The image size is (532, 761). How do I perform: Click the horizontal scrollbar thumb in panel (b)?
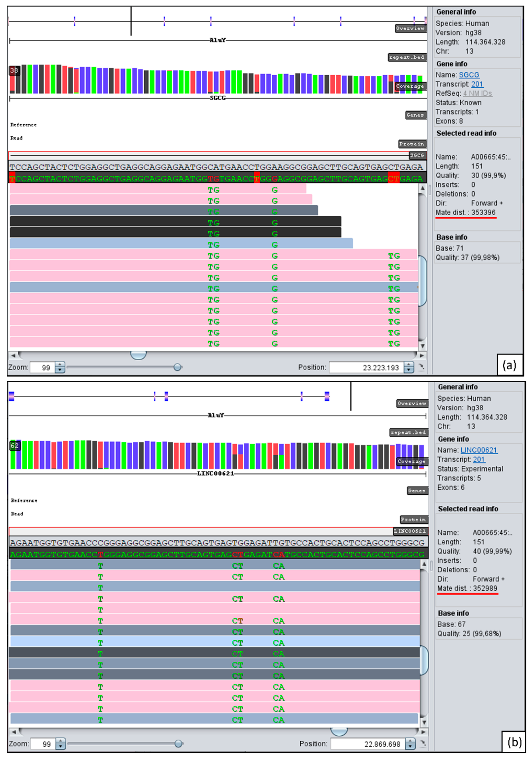[x=339, y=731]
